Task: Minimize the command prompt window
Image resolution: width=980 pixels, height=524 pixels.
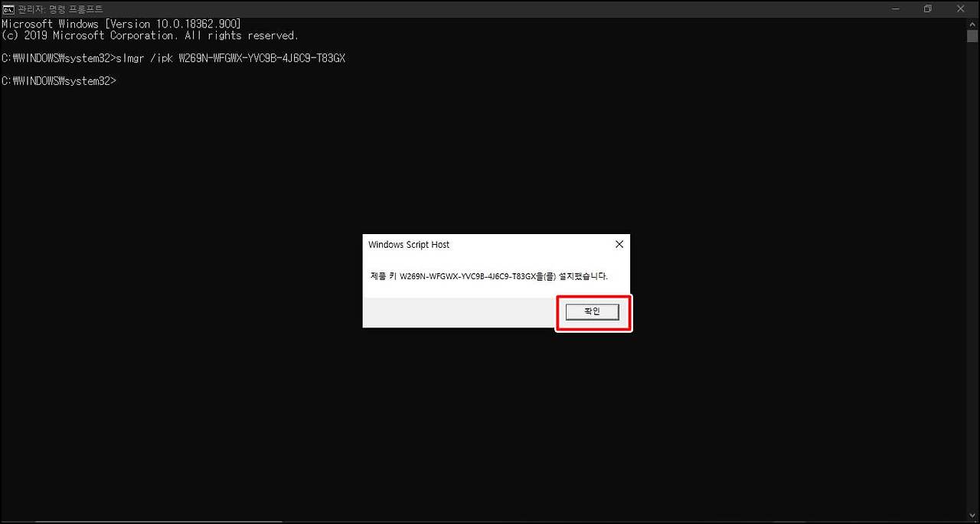Action: (x=894, y=8)
